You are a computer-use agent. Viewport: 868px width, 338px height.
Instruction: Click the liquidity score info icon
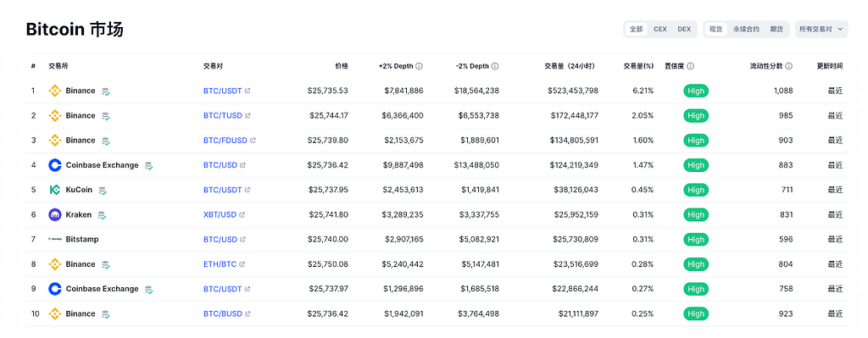tap(789, 66)
